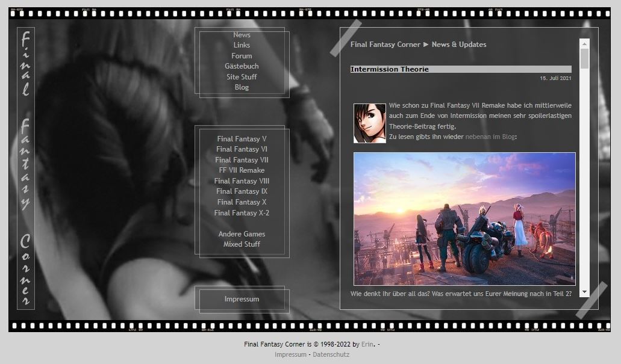This screenshot has height=364, width=621.
Task: Open the Final Fantasy X section
Action: 242,202
